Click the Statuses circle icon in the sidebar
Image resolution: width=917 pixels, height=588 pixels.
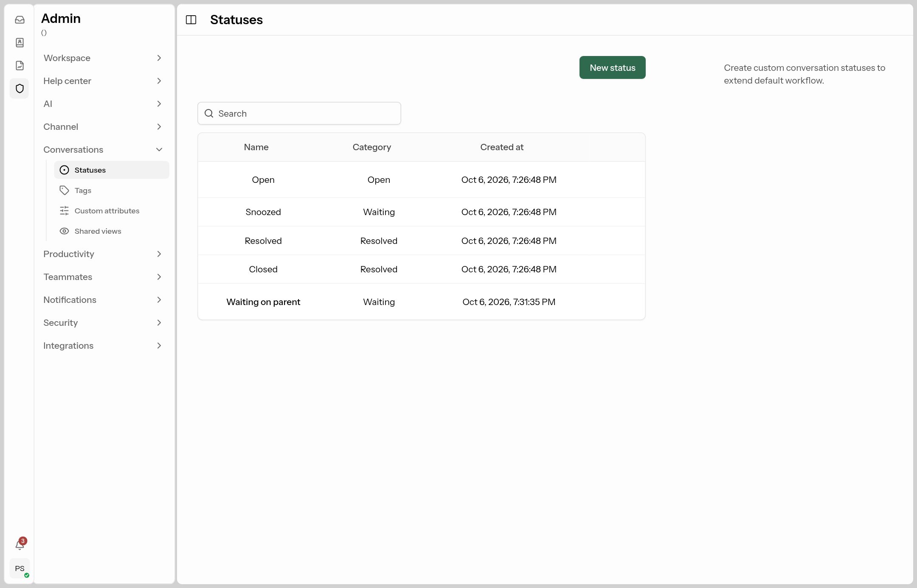[x=64, y=170]
